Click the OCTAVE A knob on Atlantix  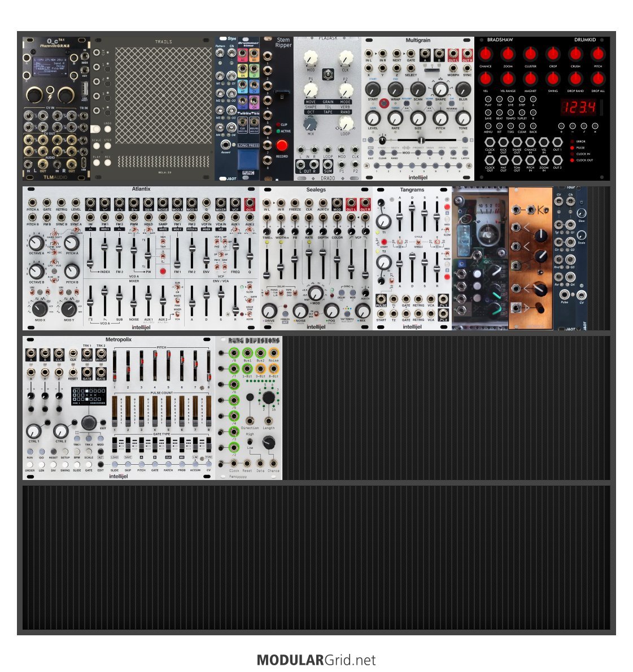point(36,243)
